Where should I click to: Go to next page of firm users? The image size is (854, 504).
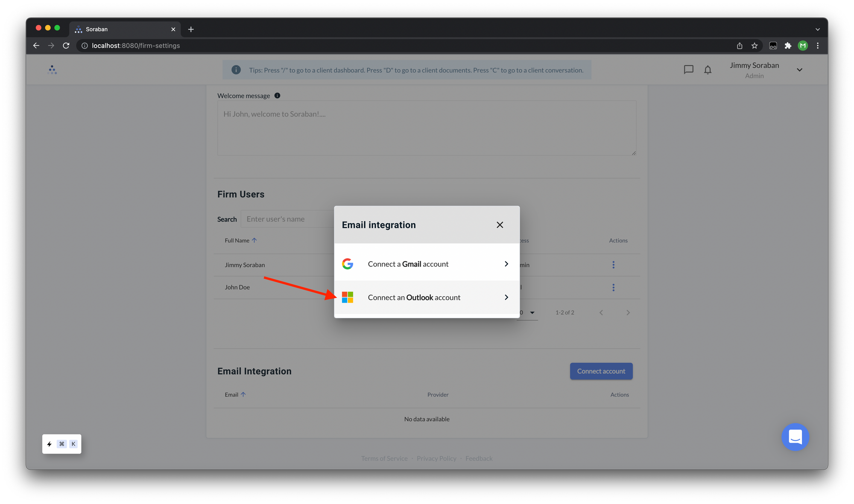pos(628,313)
